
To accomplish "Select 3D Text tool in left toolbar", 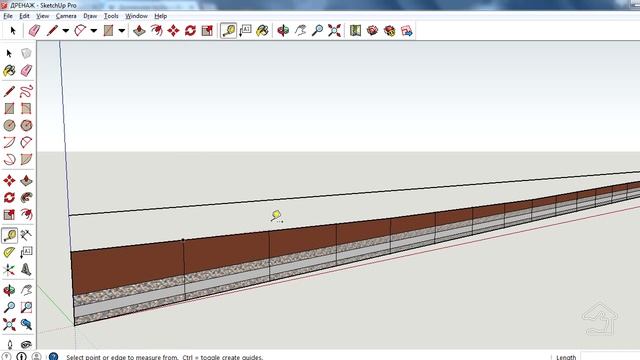I will point(26,269).
